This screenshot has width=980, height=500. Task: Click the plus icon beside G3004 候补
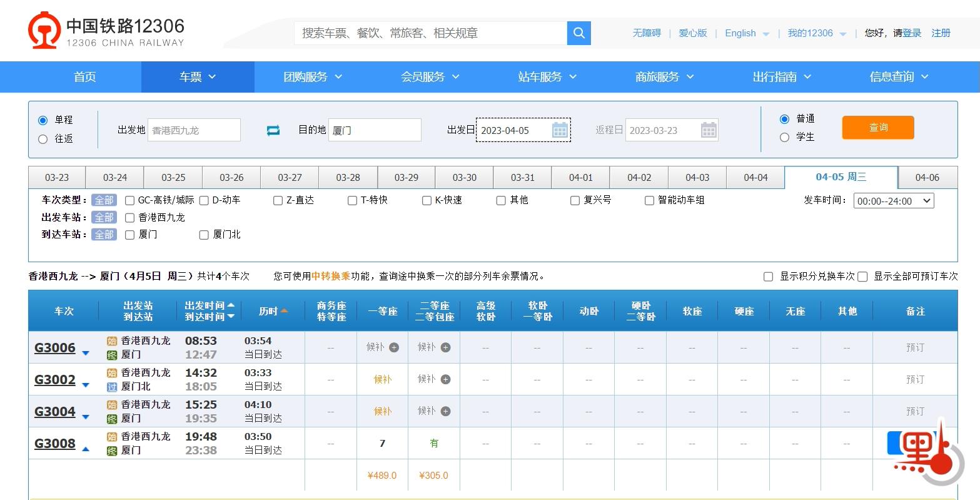[445, 411]
